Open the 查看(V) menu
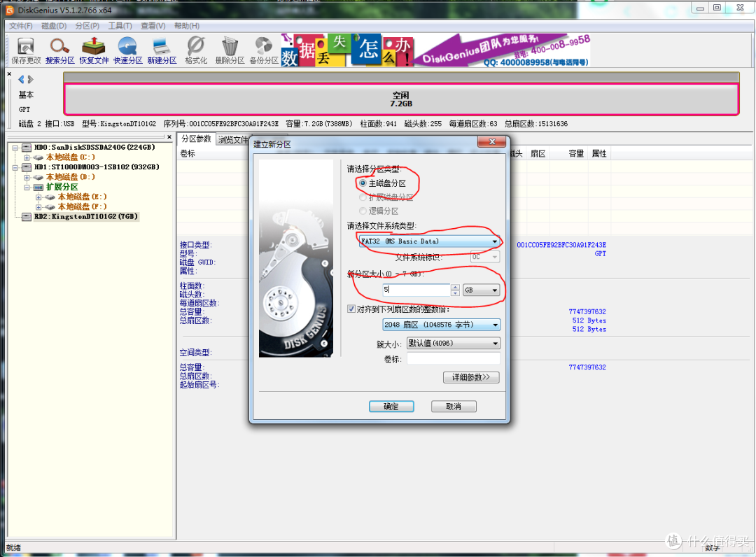The width and height of the screenshot is (756, 557). pyautogui.click(x=153, y=25)
